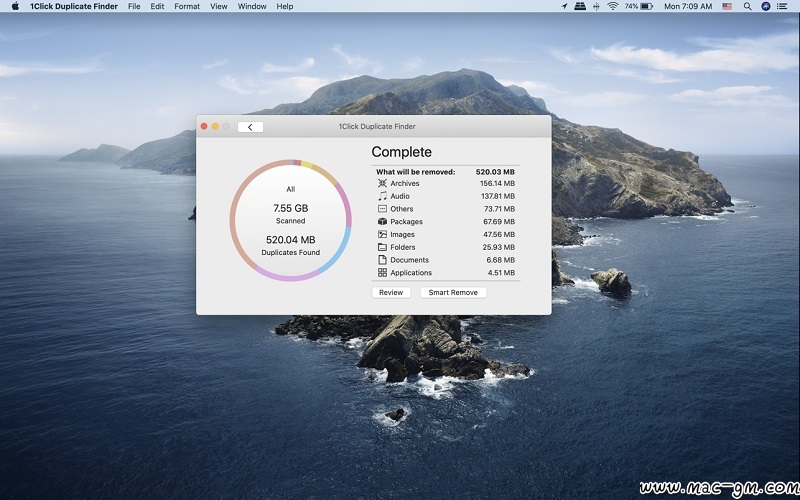Open the Edit menu

tap(157, 6)
